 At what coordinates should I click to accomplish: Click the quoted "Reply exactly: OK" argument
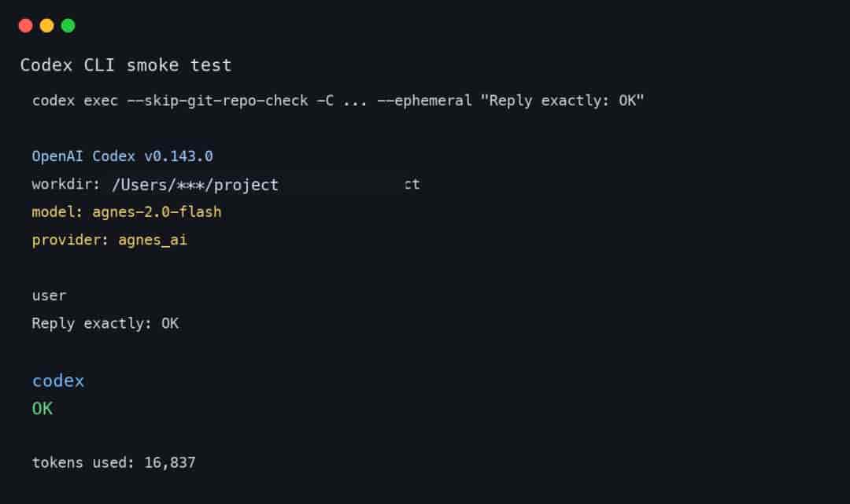coord(562,101)
